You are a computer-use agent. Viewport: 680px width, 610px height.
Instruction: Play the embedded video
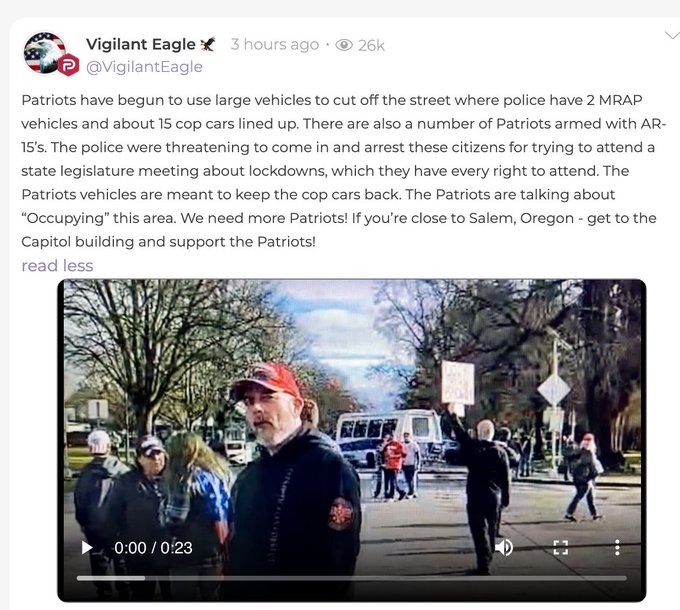(87, 548)
